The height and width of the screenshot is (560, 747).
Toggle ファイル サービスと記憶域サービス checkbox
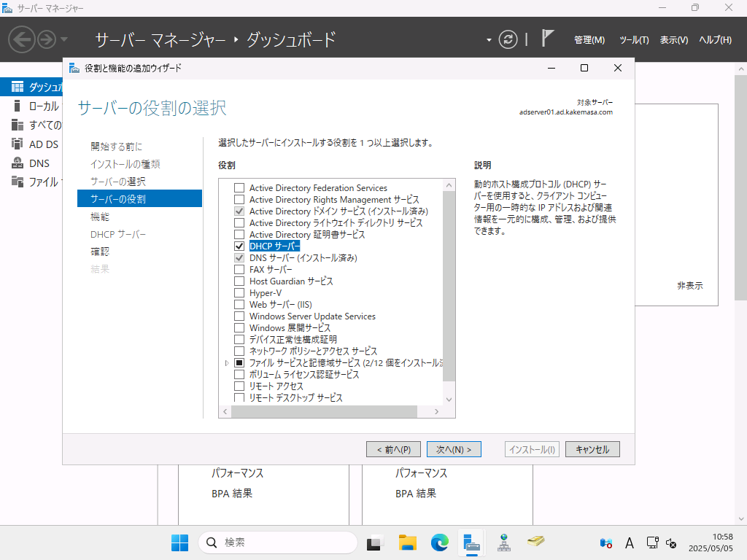[239, 363]
